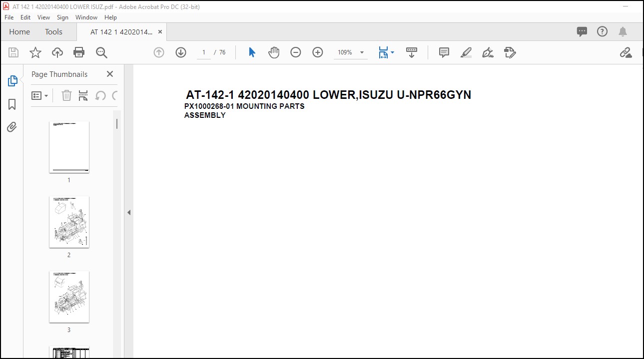Open the View menu

click(44, 17)
